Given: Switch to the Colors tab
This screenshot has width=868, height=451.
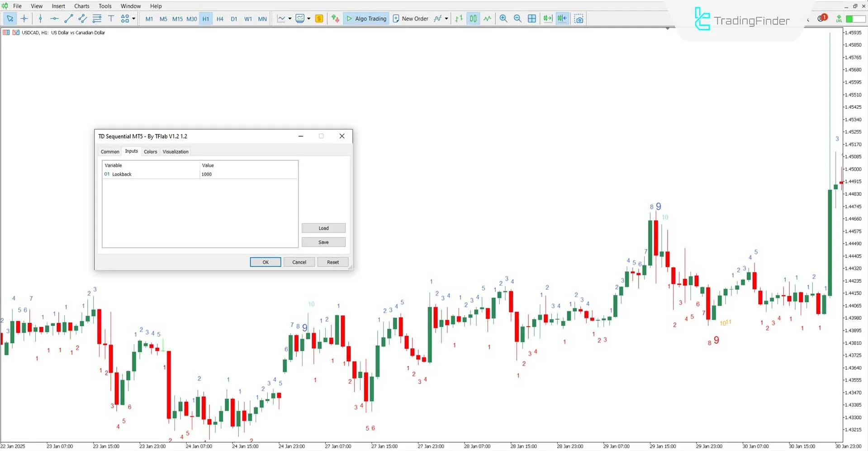Looking at the screenshot, I should pyautogui.click(x=150, y=151).
